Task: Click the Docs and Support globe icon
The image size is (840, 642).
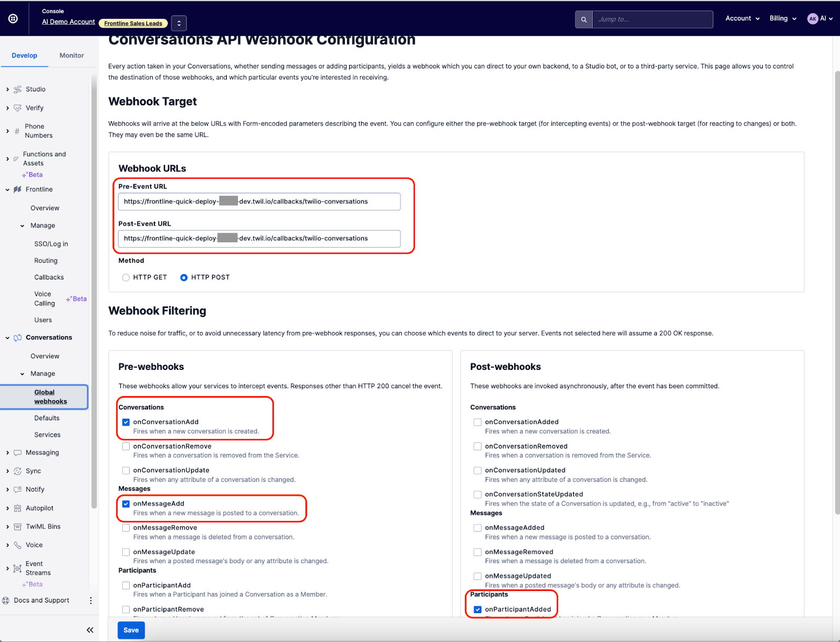Action: tap(6, 600)
